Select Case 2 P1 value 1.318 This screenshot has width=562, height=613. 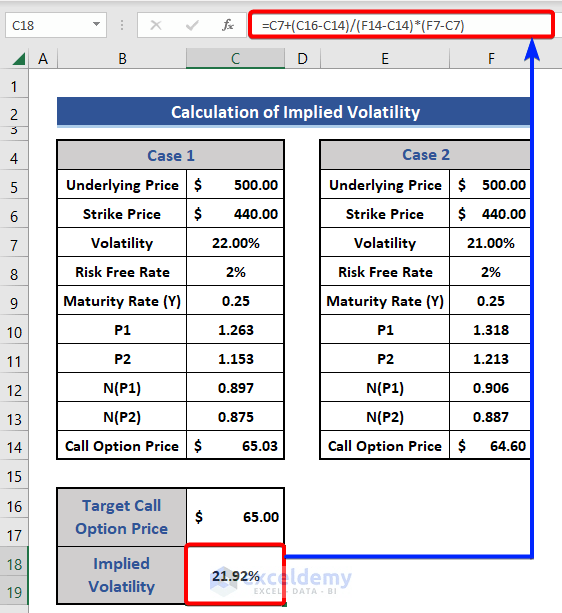coord(490,330)
